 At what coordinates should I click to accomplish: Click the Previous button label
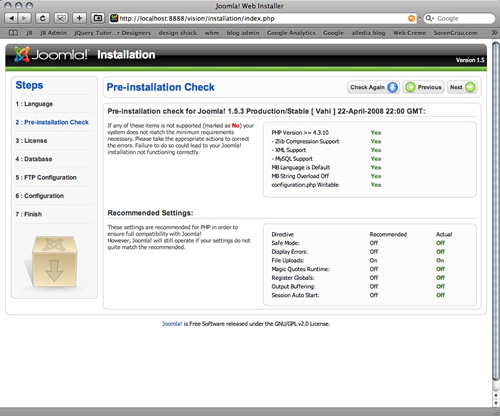429,87
